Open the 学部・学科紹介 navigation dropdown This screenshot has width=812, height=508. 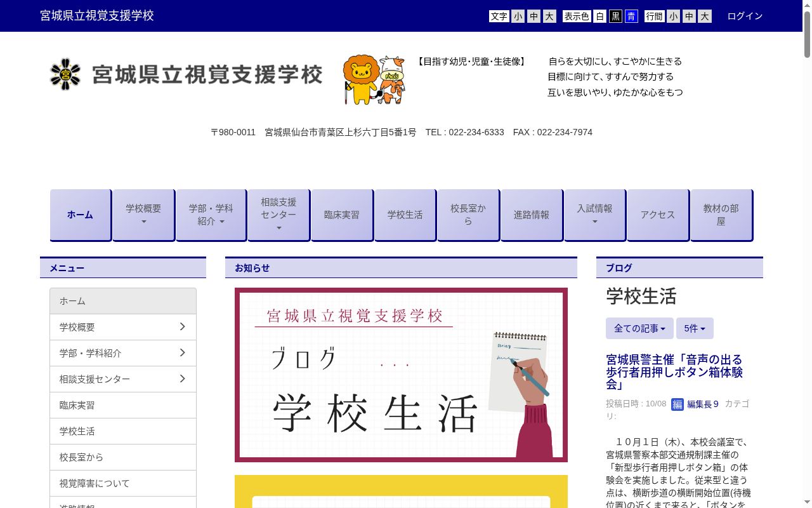tap(211, 215)
